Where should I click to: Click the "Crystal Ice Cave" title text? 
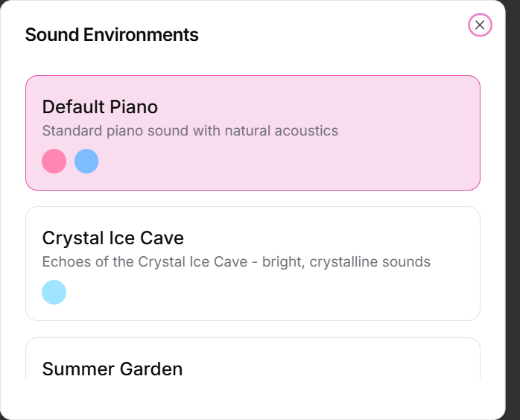pyautogui.click(x=113, y=238)
